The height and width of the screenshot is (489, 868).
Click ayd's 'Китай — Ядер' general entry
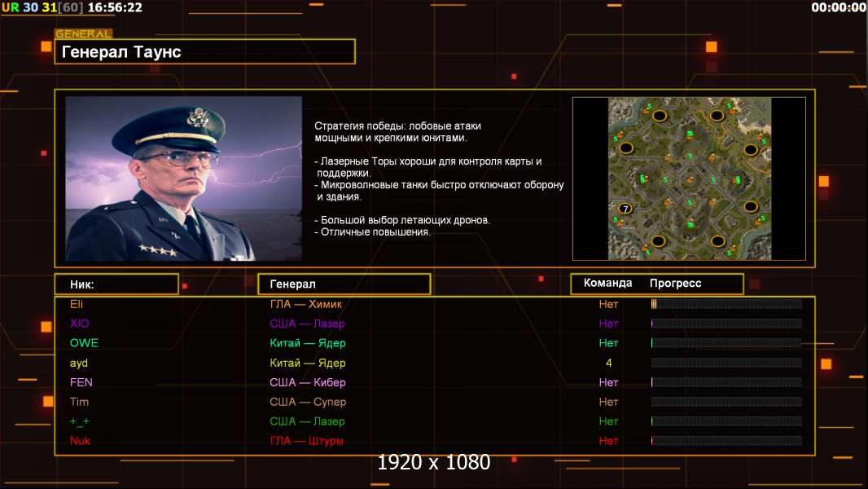coord(308,363)
